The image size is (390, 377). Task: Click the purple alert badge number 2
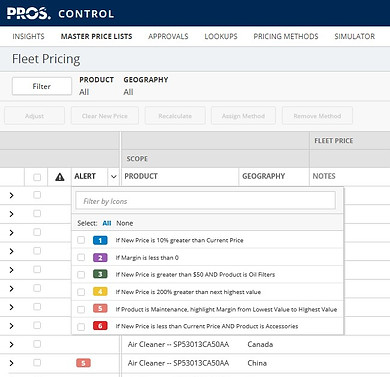tap(100, 257)
